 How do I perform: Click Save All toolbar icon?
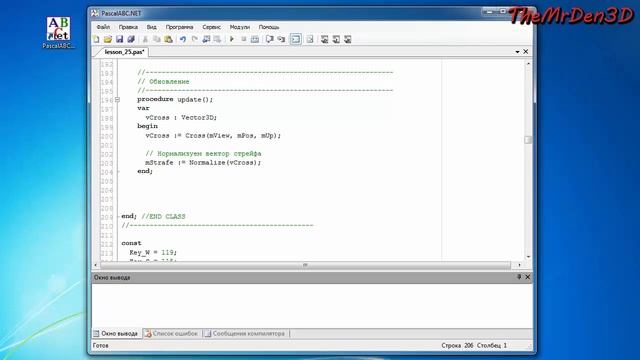131,39
